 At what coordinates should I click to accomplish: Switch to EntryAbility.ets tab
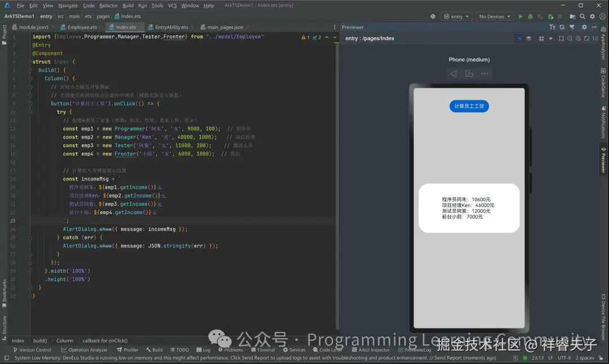click(171, 27)
